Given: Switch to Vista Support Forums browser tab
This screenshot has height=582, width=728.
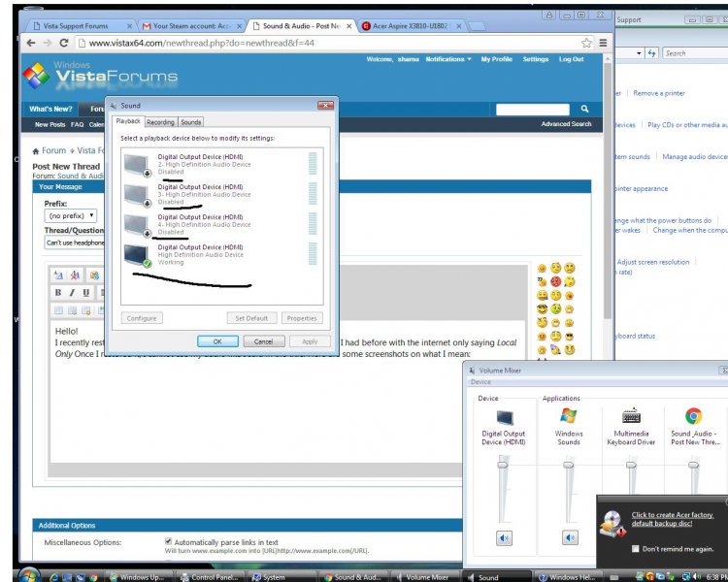Looking at the screenshot, I should point(80,26).
